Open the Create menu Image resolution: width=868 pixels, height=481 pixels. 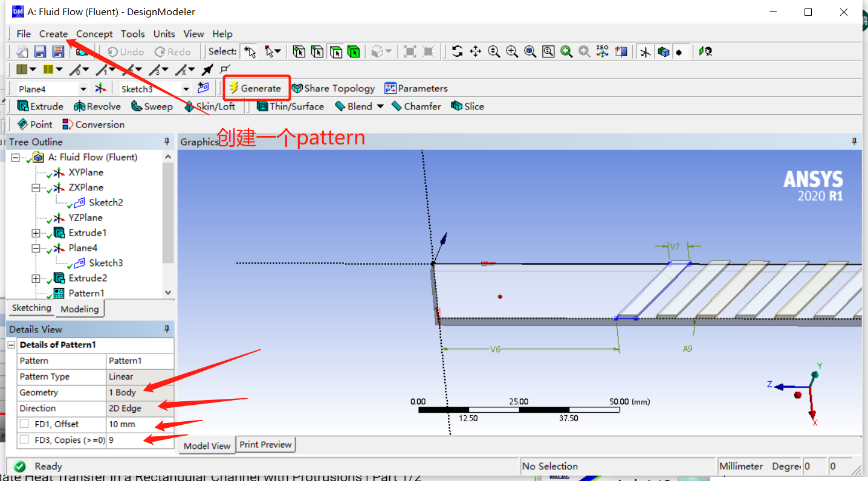pyautogui.click(x=54, y=34)
